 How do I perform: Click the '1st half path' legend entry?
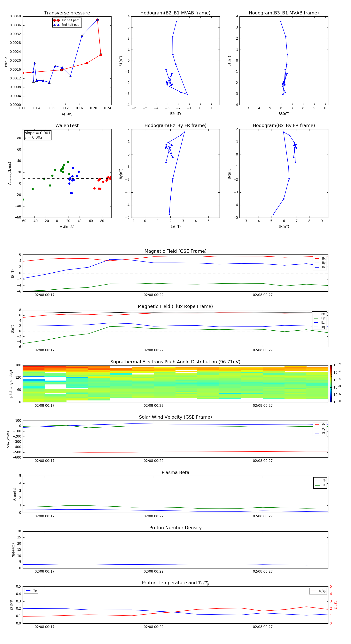point(67,20)
